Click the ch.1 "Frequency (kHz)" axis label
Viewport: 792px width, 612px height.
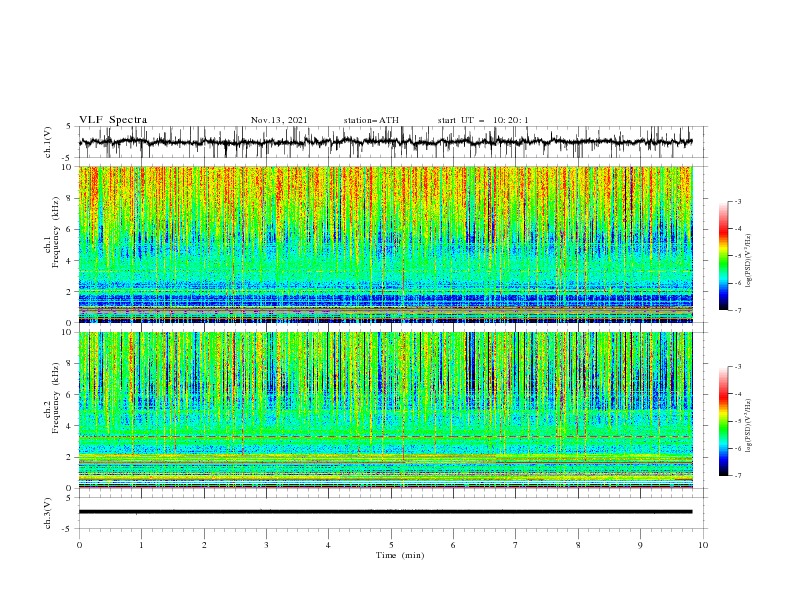point(56,233)
